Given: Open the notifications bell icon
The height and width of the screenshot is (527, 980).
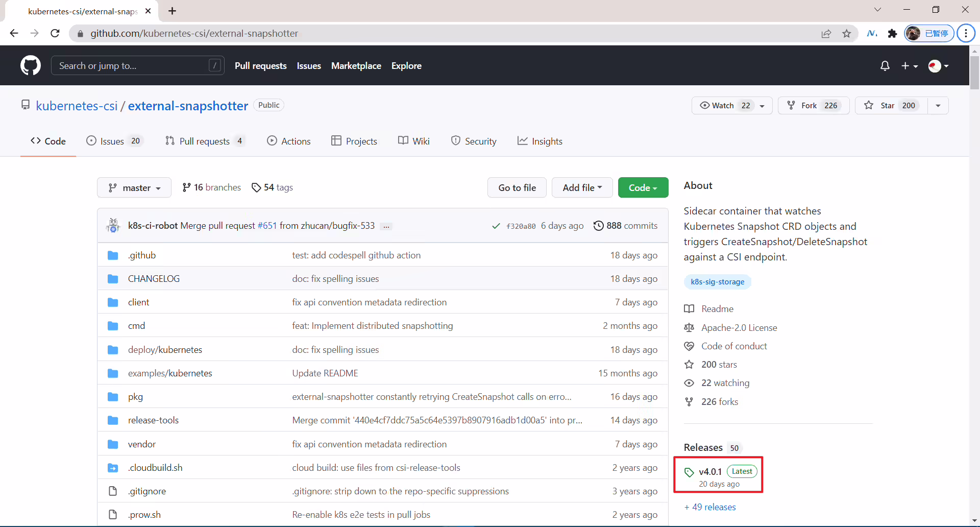Looking at the screenshot, I should click(x=885, y=66).
